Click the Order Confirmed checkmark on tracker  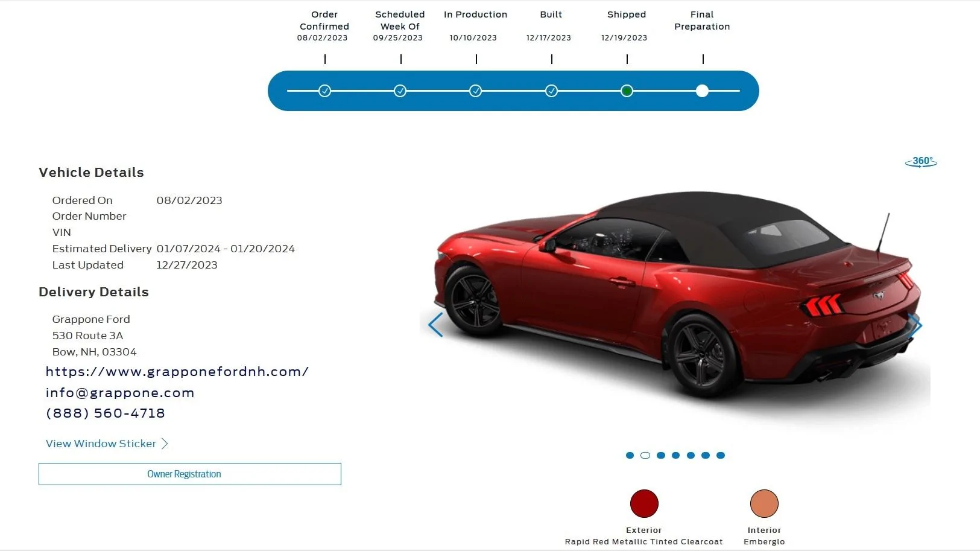click(324, 91)
